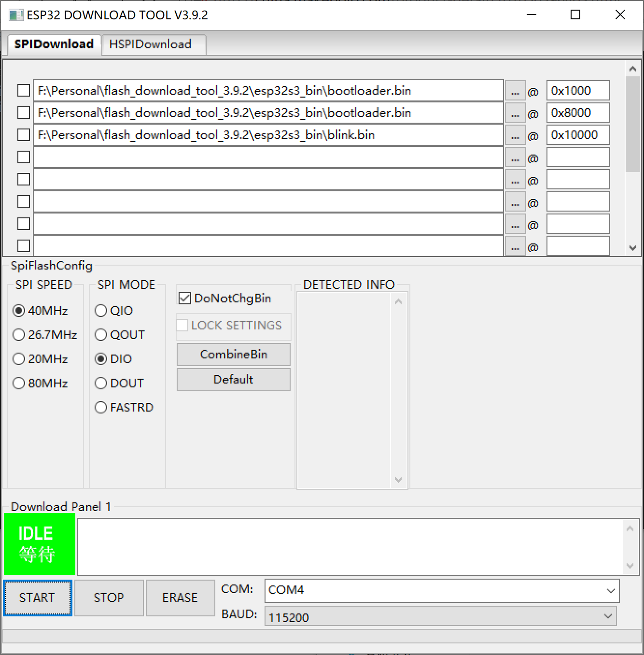Tick the checkbox for the blink.bin row
Screen dimensions: 644x655
pyautogui.click(x=24, y=135)
